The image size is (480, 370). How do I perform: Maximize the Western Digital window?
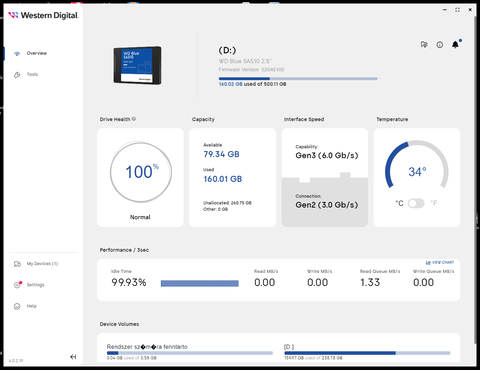pos(457,10)
